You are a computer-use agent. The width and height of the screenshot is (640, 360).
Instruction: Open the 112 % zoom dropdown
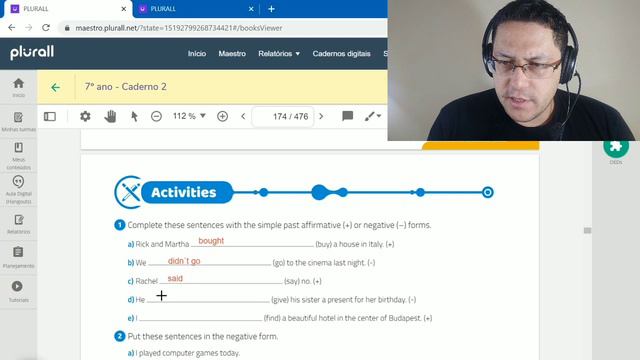189,116
